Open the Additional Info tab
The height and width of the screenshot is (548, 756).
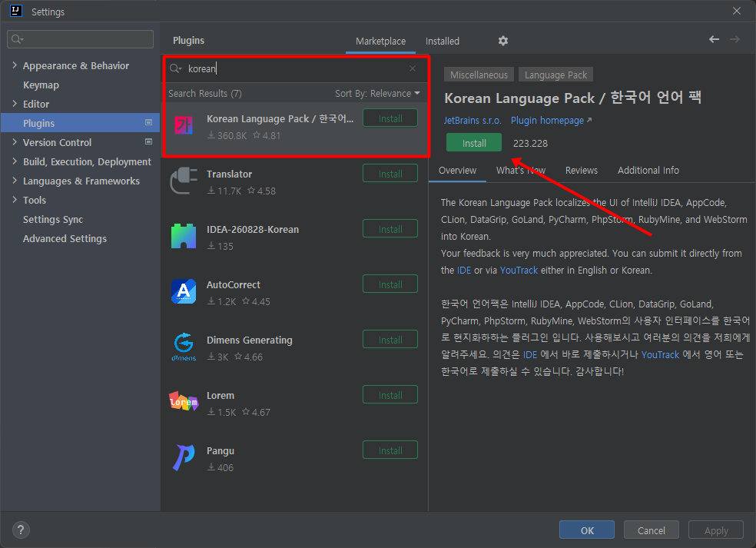pos(648,171)
